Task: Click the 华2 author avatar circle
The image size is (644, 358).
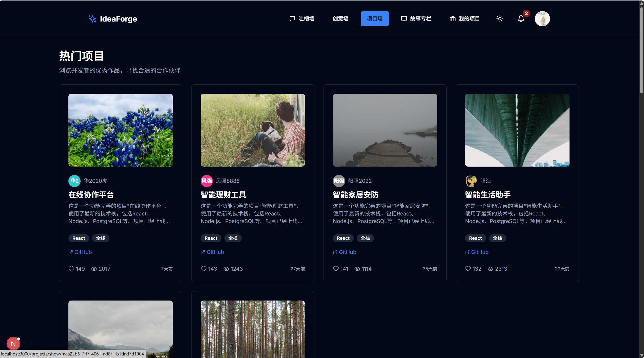Action: tap(74, 181)
